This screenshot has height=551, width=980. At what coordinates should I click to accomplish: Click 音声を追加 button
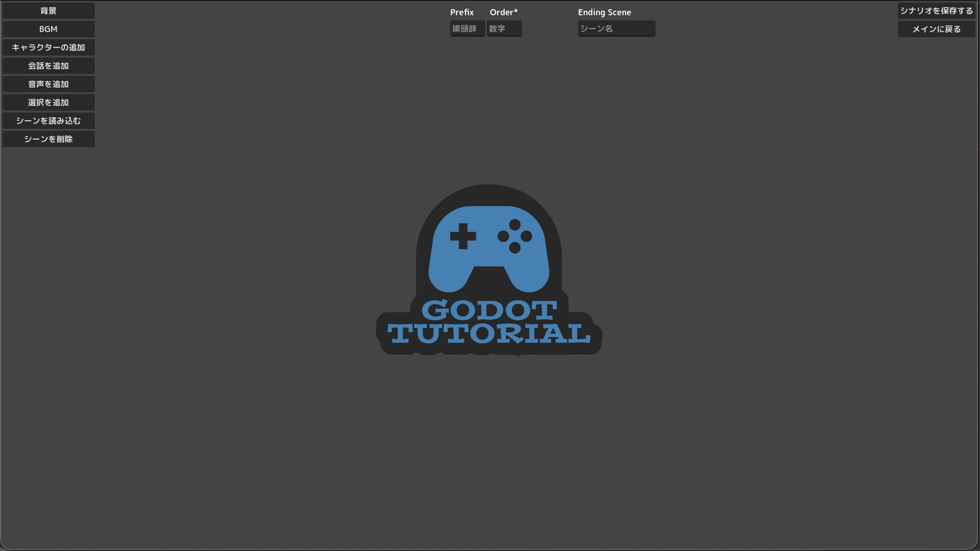[x=48, y=84]
